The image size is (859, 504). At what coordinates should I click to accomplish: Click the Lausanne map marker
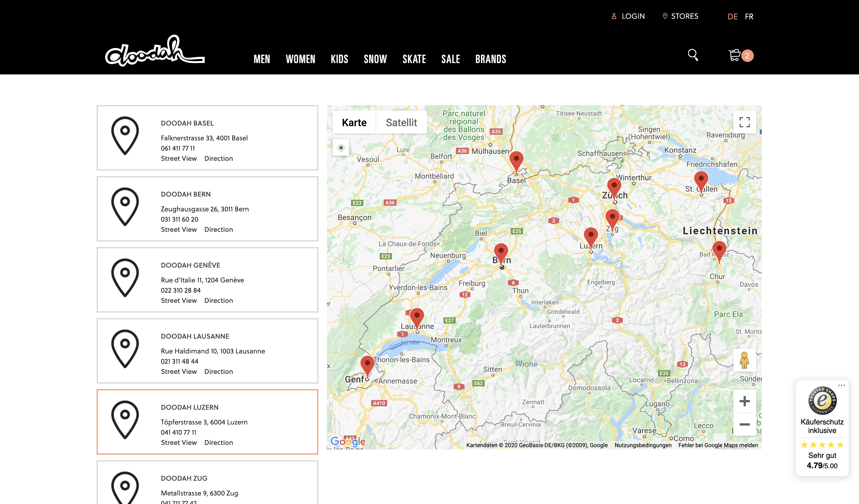tap(417, 320)
